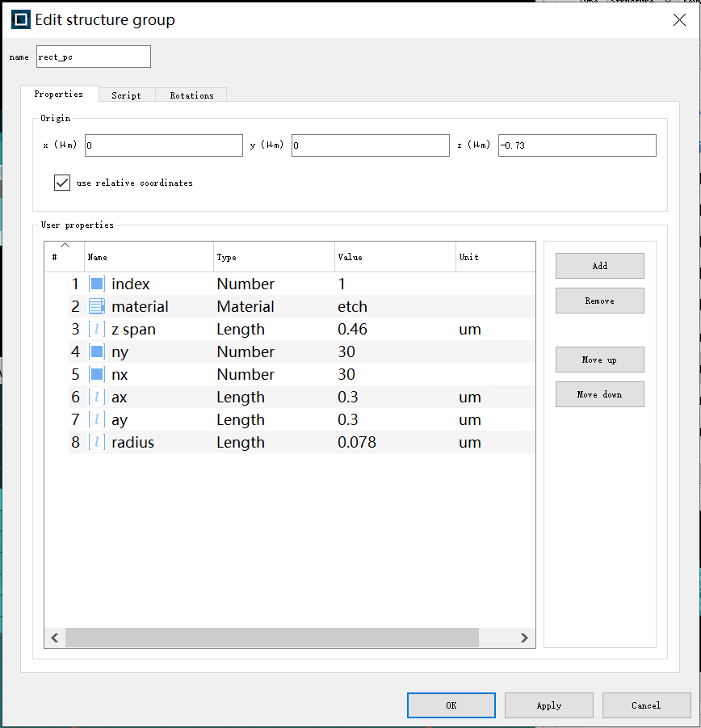This screenshot has height=728, width=701.
Task: Click the length icon beside radius
Action: click(97, 442)
